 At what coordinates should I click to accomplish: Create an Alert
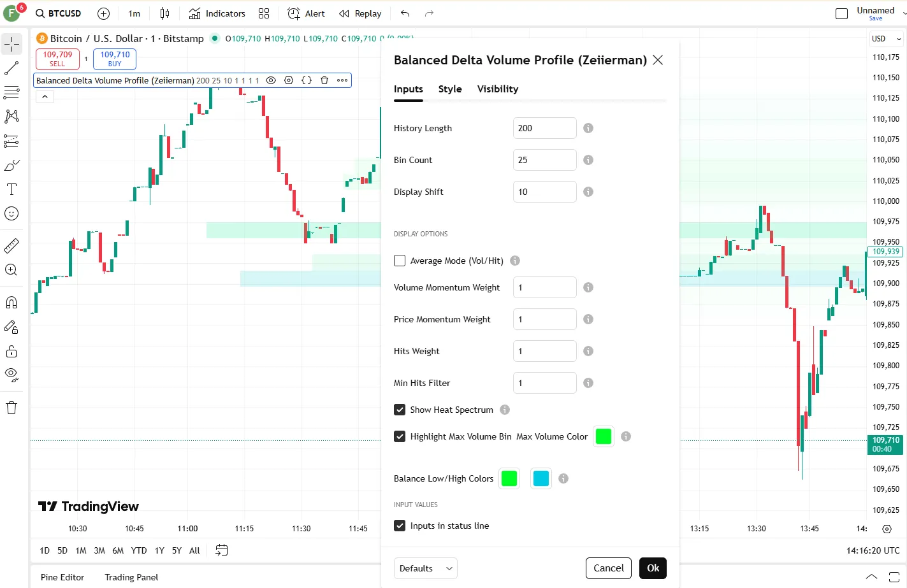click(306, 13)
